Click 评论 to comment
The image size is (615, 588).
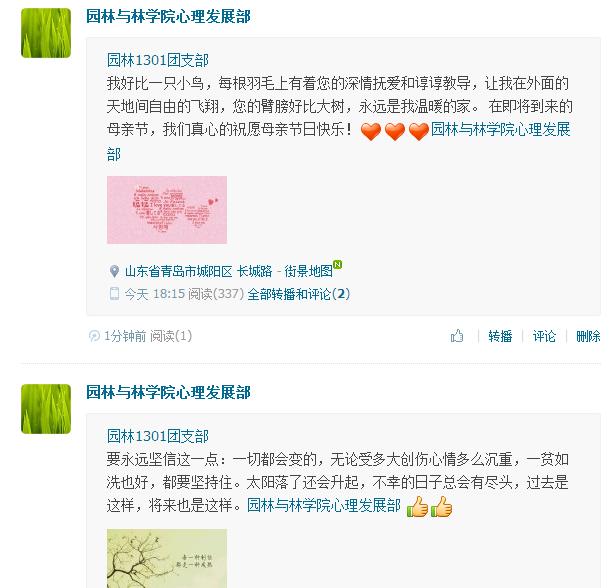(544, 336)
